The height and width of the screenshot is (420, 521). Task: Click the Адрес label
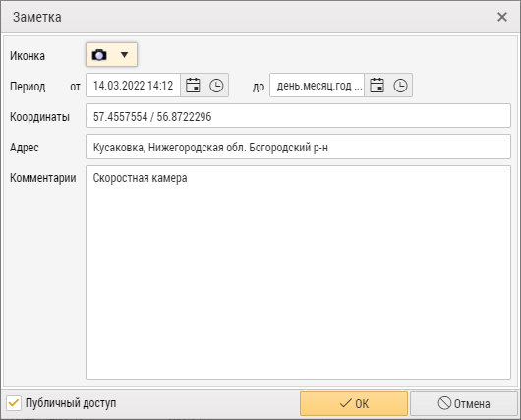tap(25, 148)
